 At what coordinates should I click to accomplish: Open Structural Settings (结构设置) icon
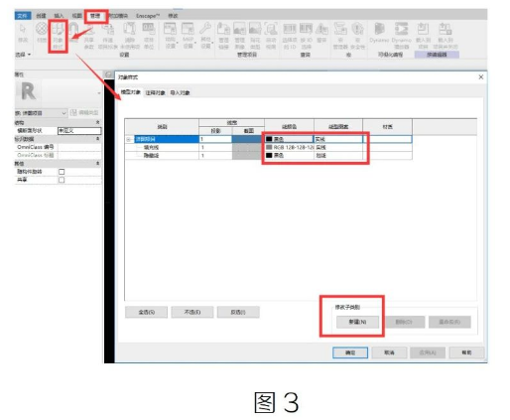170,36
